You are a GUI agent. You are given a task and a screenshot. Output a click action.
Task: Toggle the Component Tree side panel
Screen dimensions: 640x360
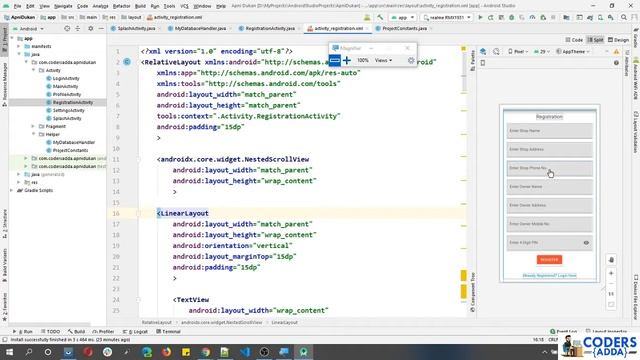coord(473,292)
